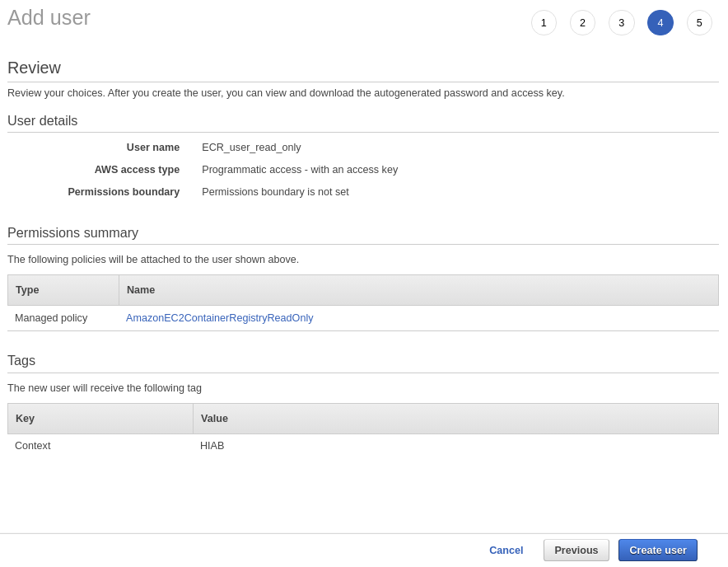Image resolution: width=728 pixels, height=567 pixels.
Task: Select the highlighted step 4 circle
Action: click(x=660, y=23)
